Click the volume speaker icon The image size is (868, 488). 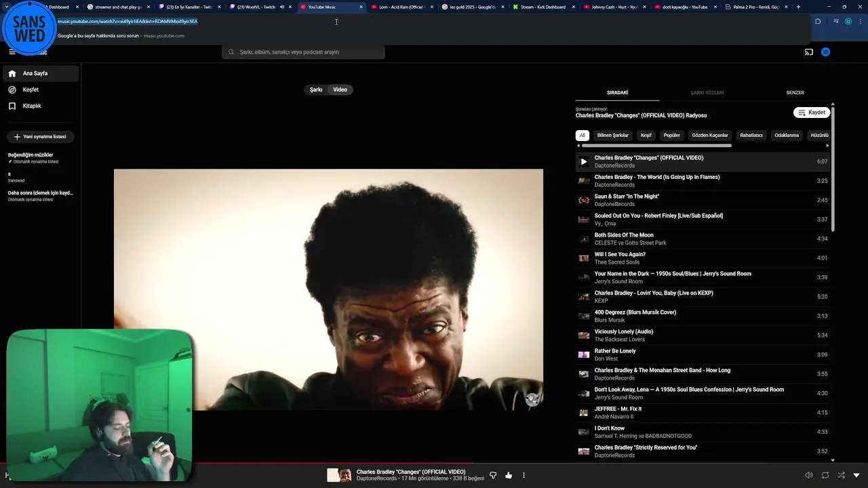pyautogui.click(x=808, y=475)
